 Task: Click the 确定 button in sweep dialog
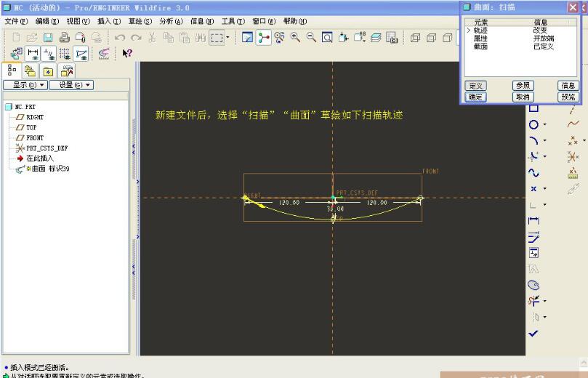[475, 97]
